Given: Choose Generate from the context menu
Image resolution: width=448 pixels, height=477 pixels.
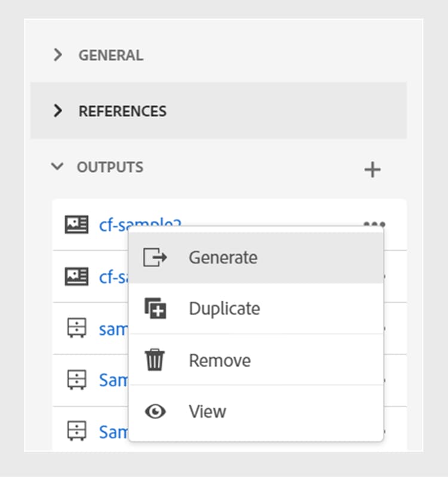Looking at the screenshot, I should point(223,257).
